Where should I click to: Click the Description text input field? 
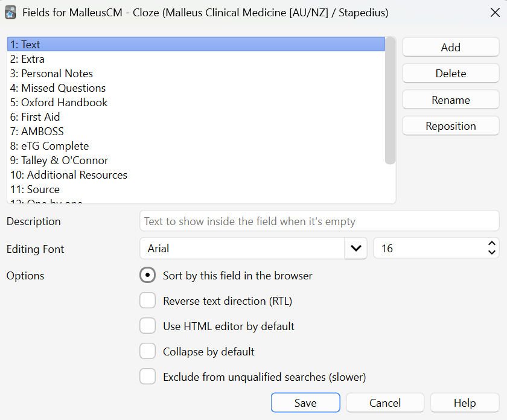(x=319, y=221)
